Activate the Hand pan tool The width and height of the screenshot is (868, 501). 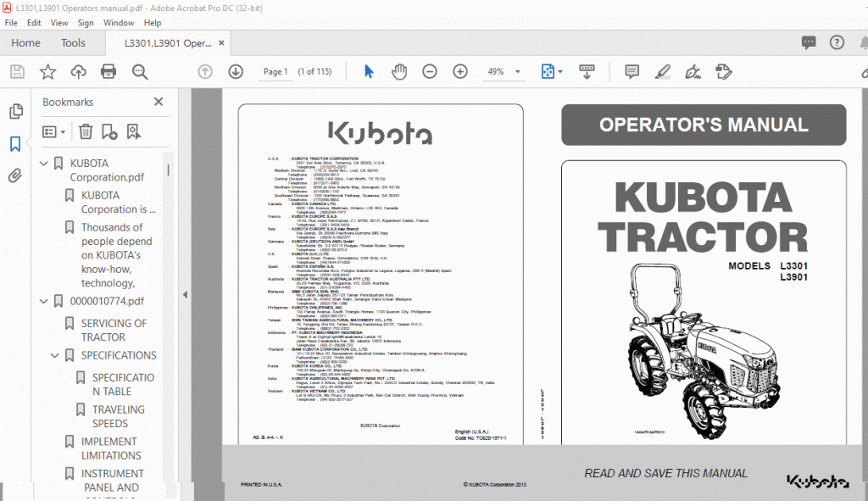(x=399, y=71)
